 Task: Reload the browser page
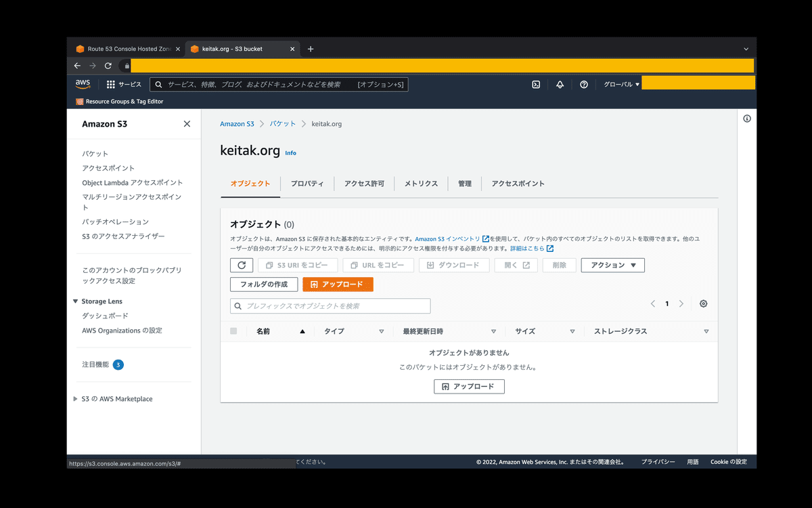click(108, 66)
